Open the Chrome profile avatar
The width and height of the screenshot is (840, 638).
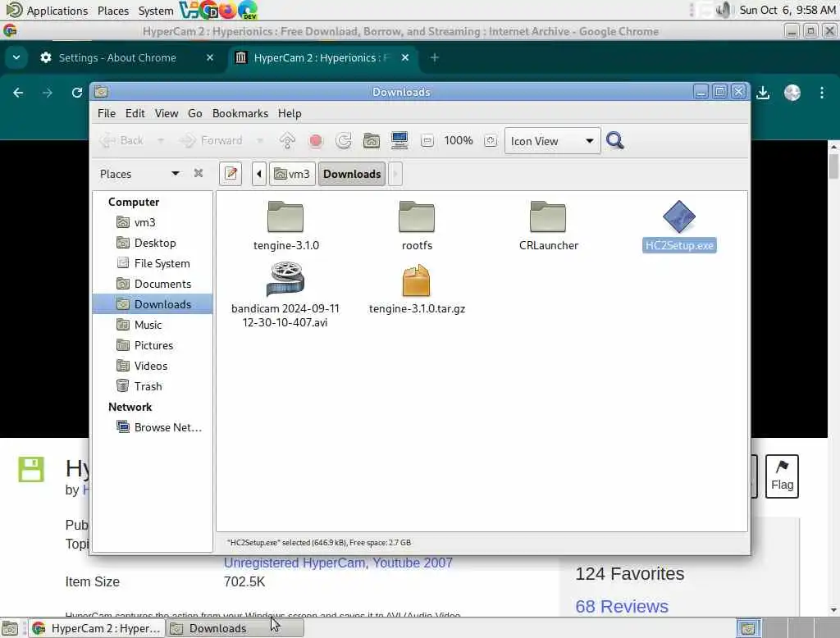(x=792, y=93)
